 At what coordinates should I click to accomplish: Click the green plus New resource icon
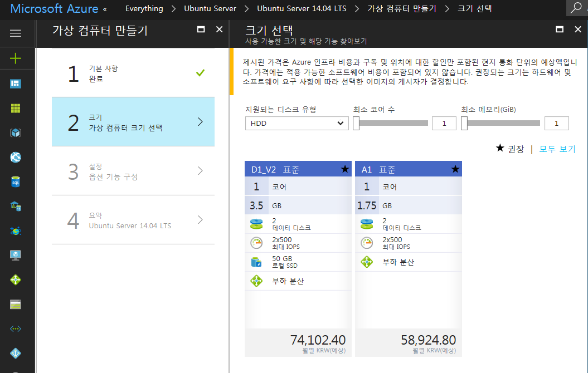point(16,58)
